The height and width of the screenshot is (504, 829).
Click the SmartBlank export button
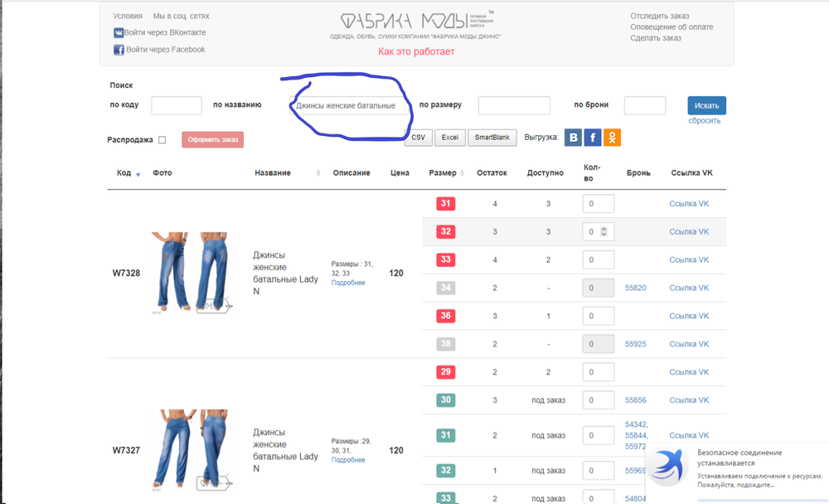tap(492, 138)
